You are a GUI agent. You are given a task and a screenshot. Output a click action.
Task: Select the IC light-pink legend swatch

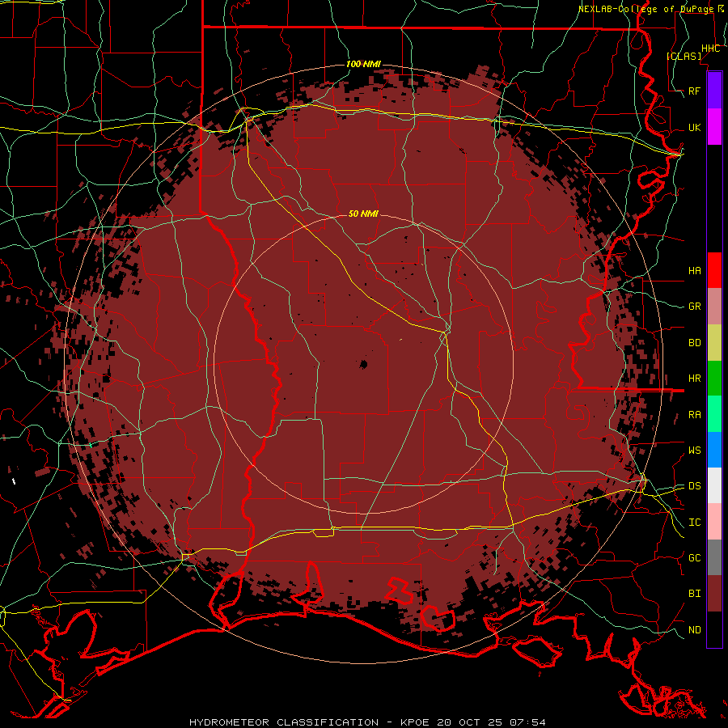(x=714, y=522)
